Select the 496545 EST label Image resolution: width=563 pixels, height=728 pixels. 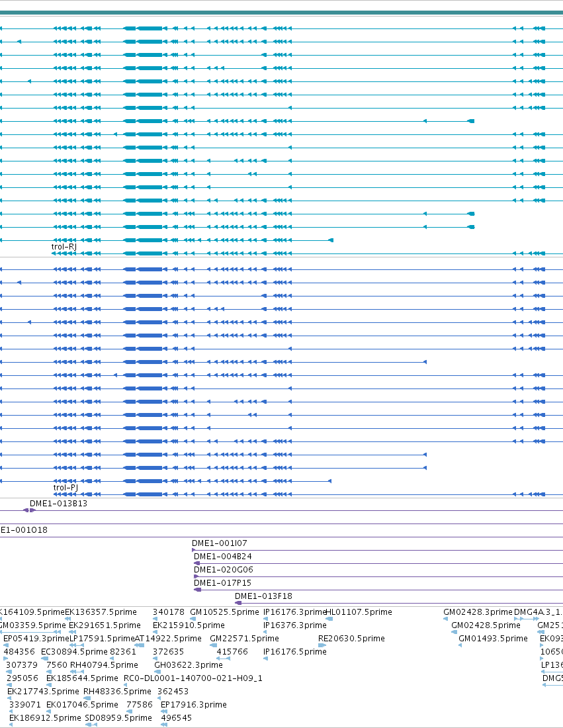[177, 718]
